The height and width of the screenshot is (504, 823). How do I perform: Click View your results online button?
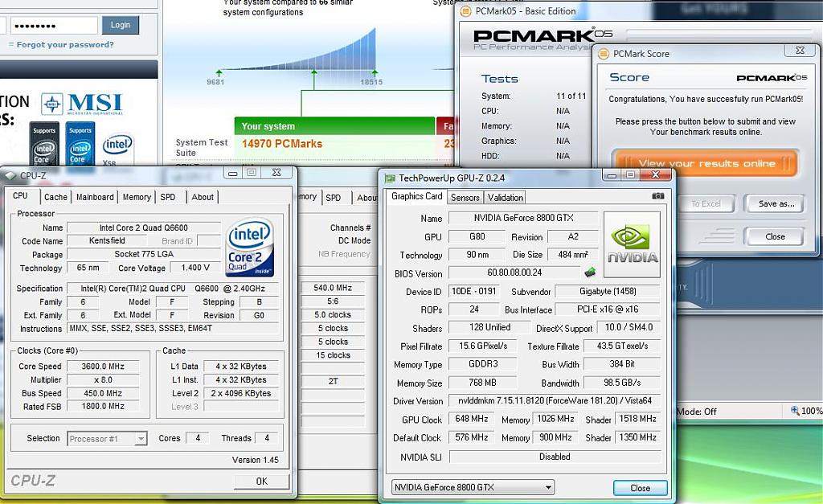click(x=706, y=163)
